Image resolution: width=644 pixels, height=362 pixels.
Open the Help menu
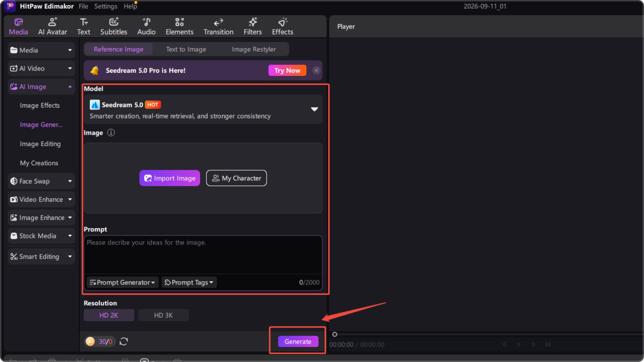[x=130, y=6]
